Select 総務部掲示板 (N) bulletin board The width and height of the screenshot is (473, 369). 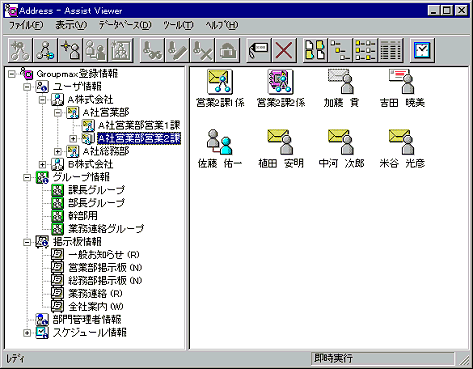(105, 281)
